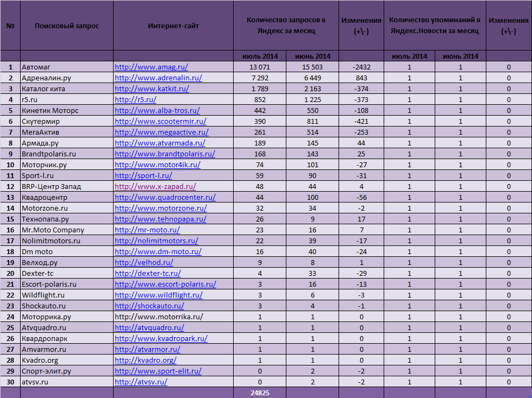This screenshot has height=398, width=532.
Task: Click the 843 change value
Action: [x=361, y=78]
